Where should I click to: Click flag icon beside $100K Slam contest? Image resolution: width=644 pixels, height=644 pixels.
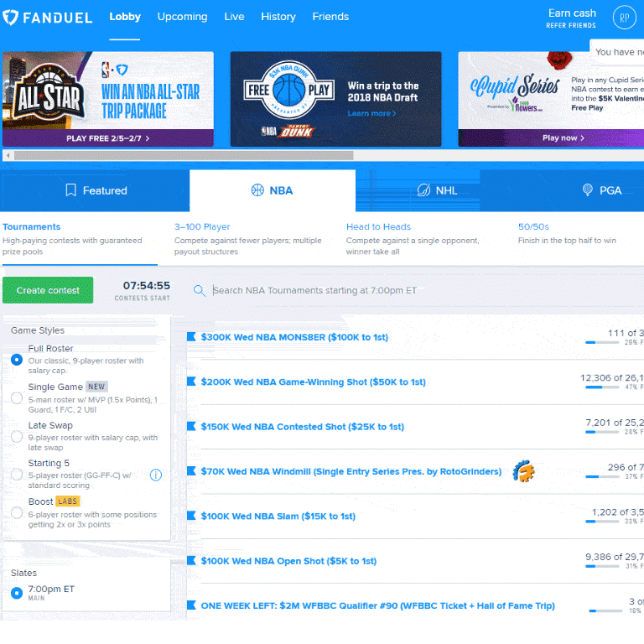pos(191,516)
